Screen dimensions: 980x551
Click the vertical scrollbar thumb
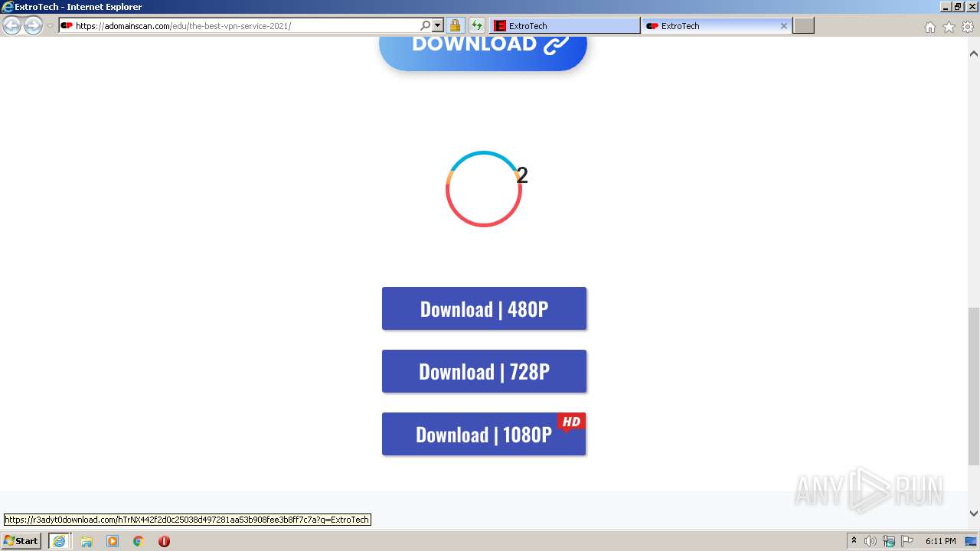974,386
